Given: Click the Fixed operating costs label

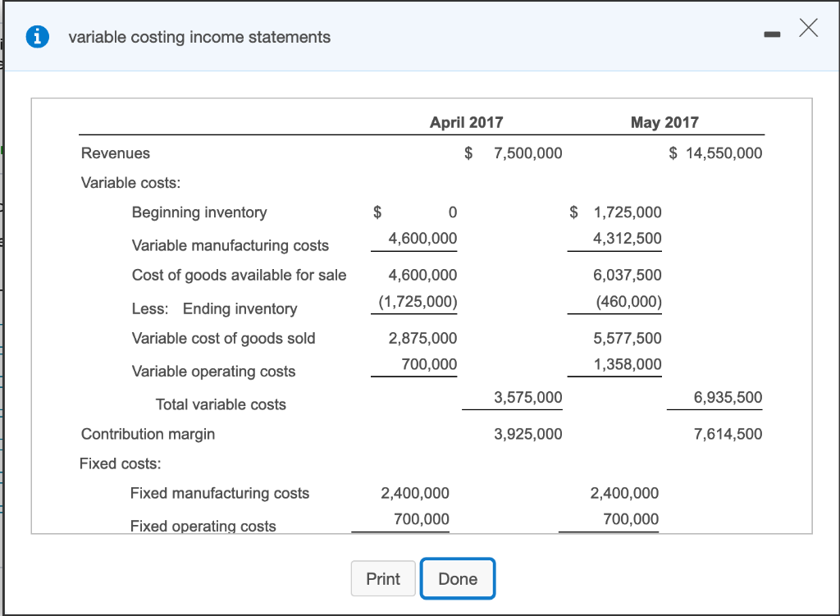Looking at the screenshot, I should (x=203, y=526).
